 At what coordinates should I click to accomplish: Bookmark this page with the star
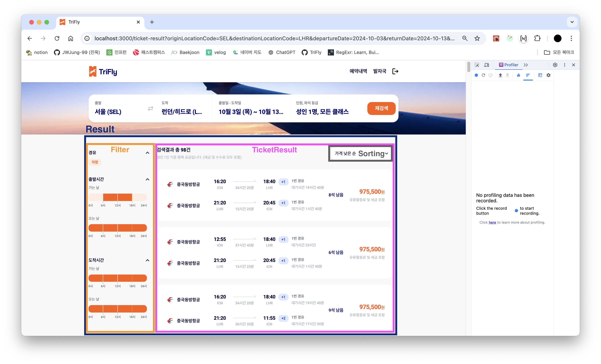[x=477, y=38]
